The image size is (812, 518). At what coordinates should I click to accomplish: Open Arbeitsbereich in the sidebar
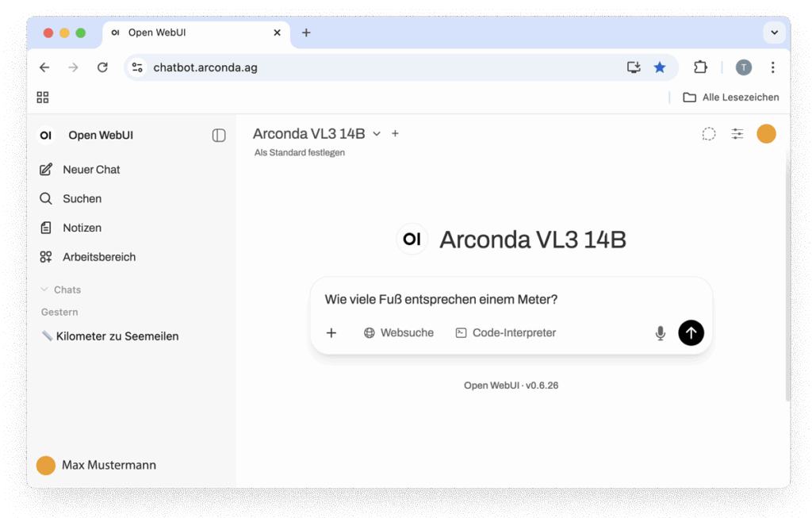click(x=98, y=257)
